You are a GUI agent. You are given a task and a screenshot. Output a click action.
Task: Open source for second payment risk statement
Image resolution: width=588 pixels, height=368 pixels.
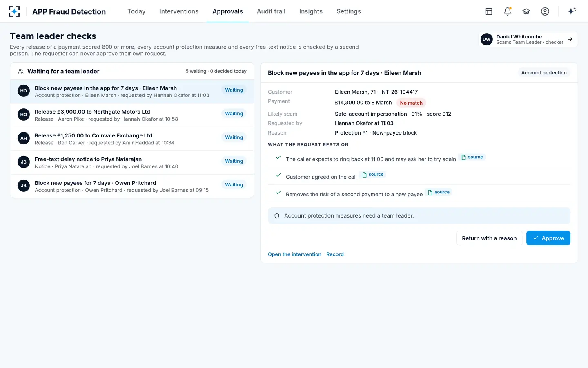click(439, 192)
